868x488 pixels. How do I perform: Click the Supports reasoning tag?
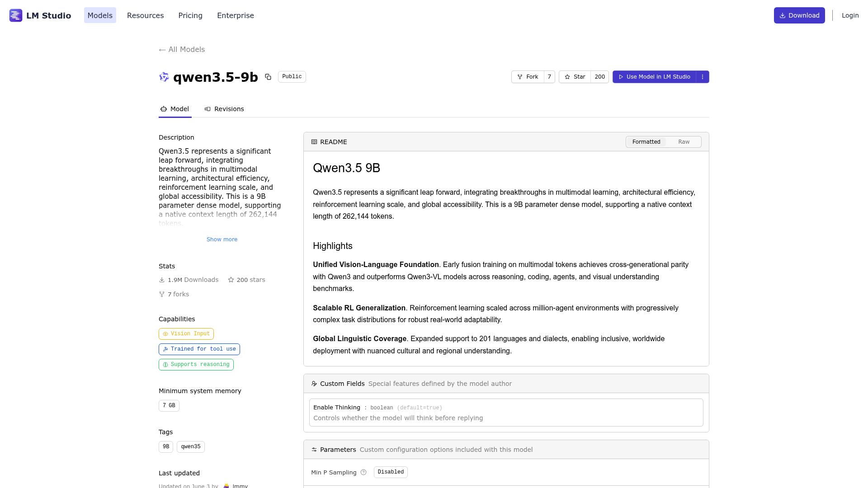[196, 365]
